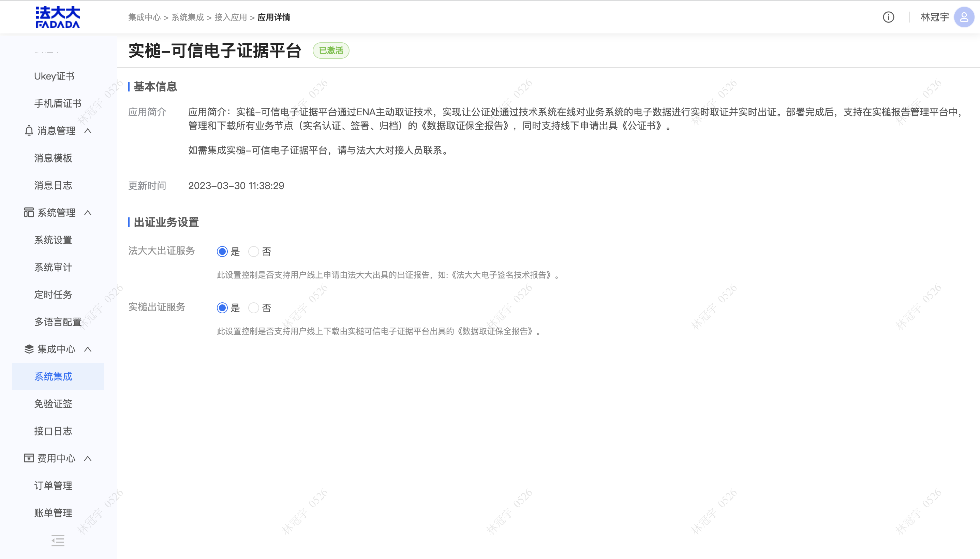Select 否 for 法大大出证服务
This screenshot has width=980, height=559.
tap(254, 252)
